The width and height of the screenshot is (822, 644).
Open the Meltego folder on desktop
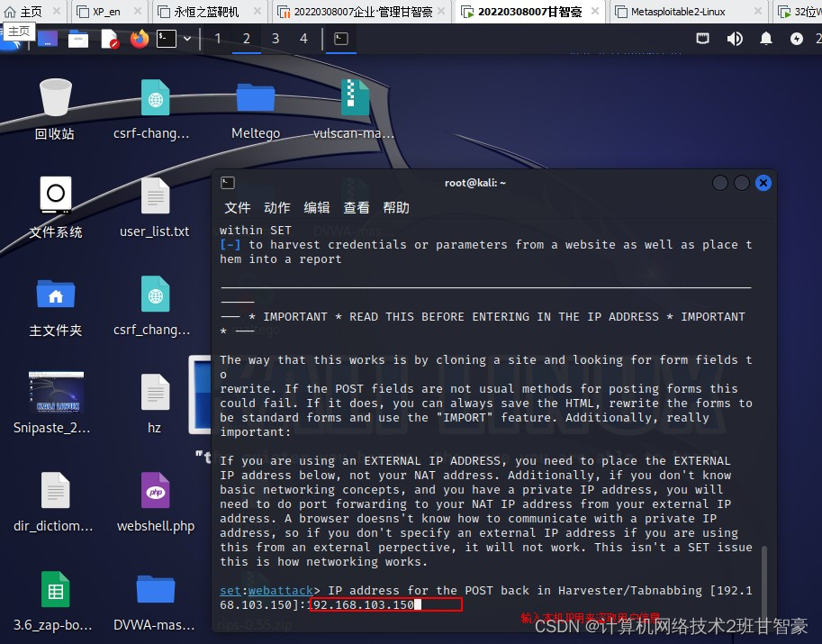256,97
